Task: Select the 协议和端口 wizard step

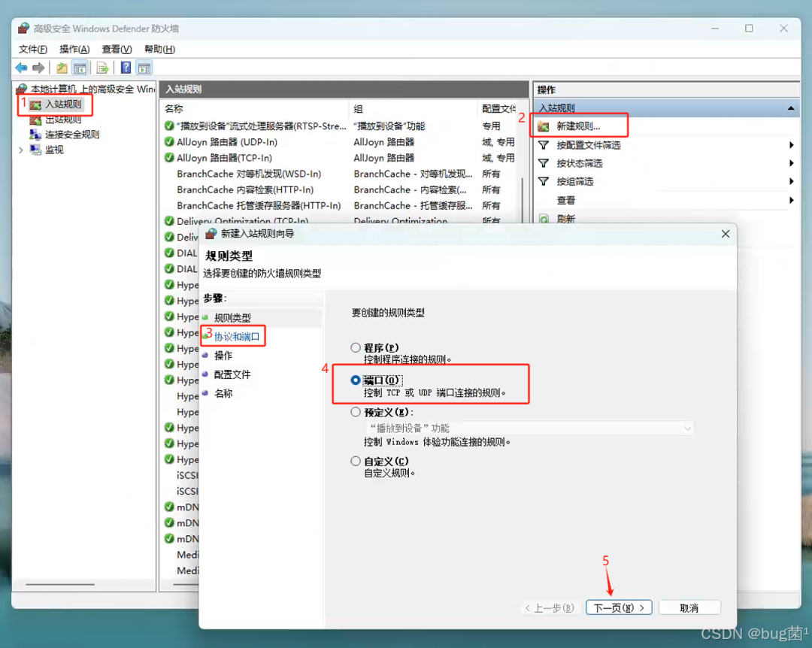Action: [237, 337]
